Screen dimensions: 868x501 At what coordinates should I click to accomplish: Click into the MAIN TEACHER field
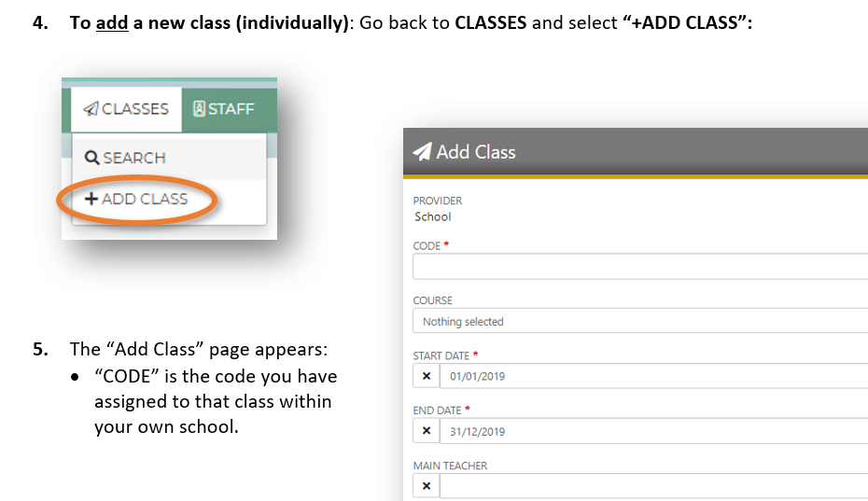click(653, 486)
